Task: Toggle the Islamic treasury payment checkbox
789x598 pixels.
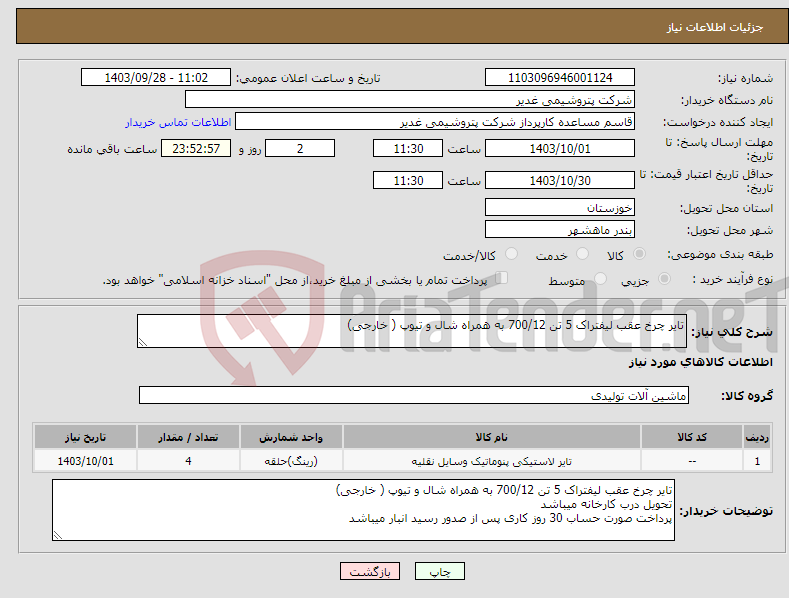Action: tap(502, 278)
